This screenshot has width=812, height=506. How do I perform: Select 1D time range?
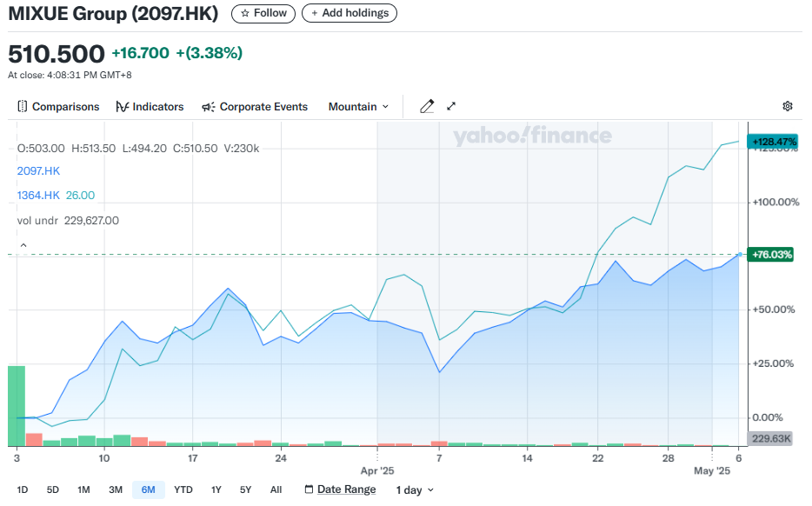(23, 489)
